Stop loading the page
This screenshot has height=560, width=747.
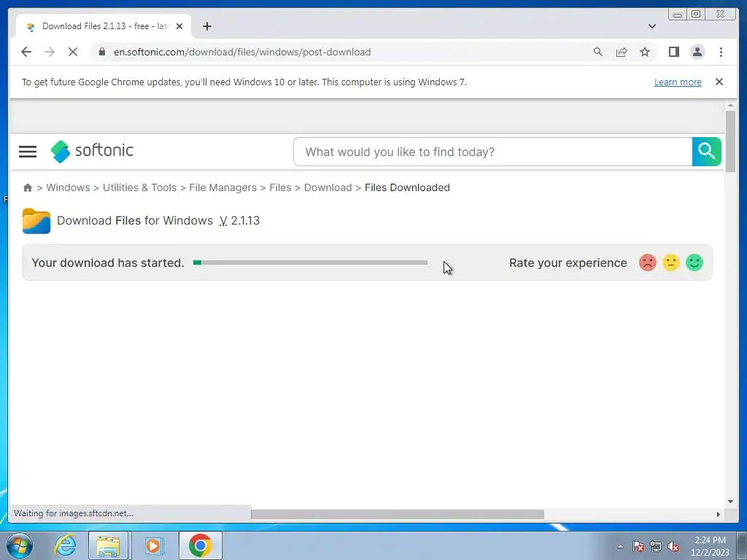click(73, 52)
